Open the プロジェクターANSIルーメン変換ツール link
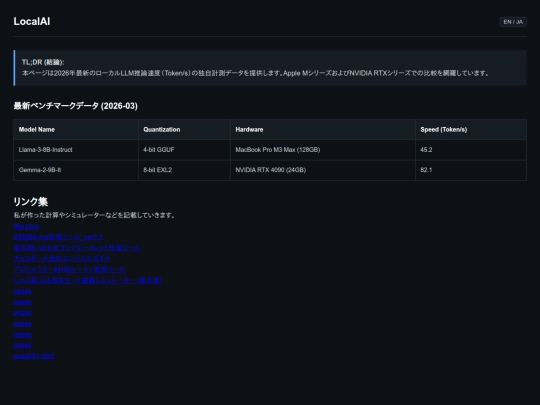 tap(69, 269)
